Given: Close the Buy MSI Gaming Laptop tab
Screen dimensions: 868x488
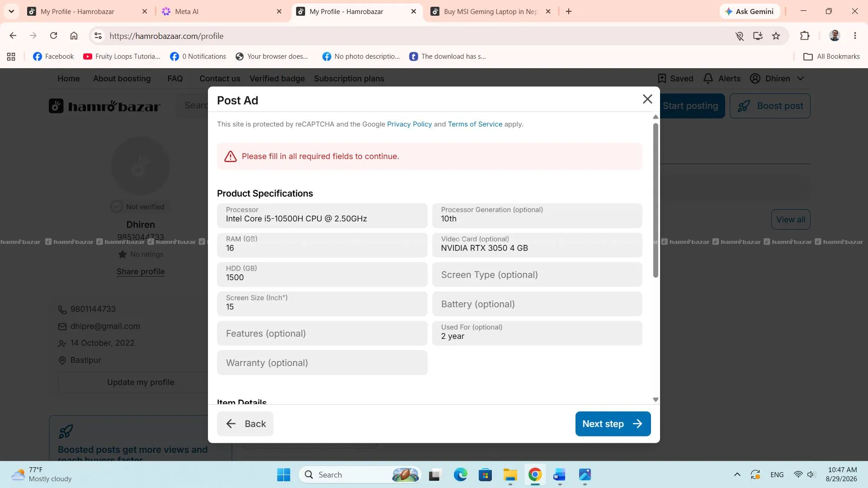Looking at the screenshot, I should coord(548,12).
